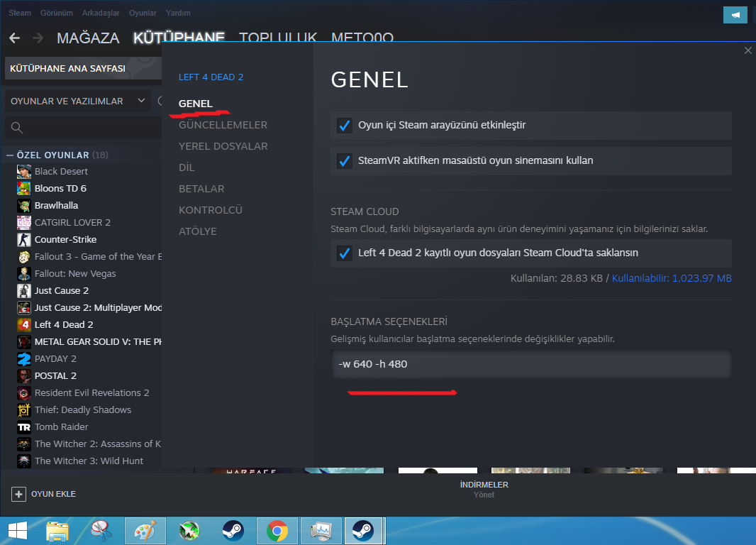Open Windows Start menu
This screenshot has height=545, width=756.
click(x=17, y=531)
